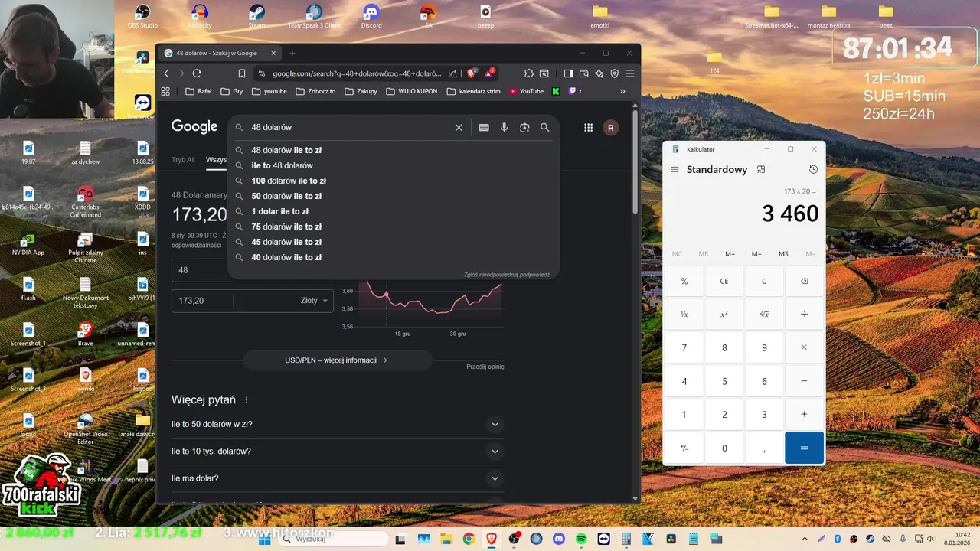Viewport: 980px width, 551px height.
Task: Click the Calculator multiply button
Action: click(x=804, y=347)
